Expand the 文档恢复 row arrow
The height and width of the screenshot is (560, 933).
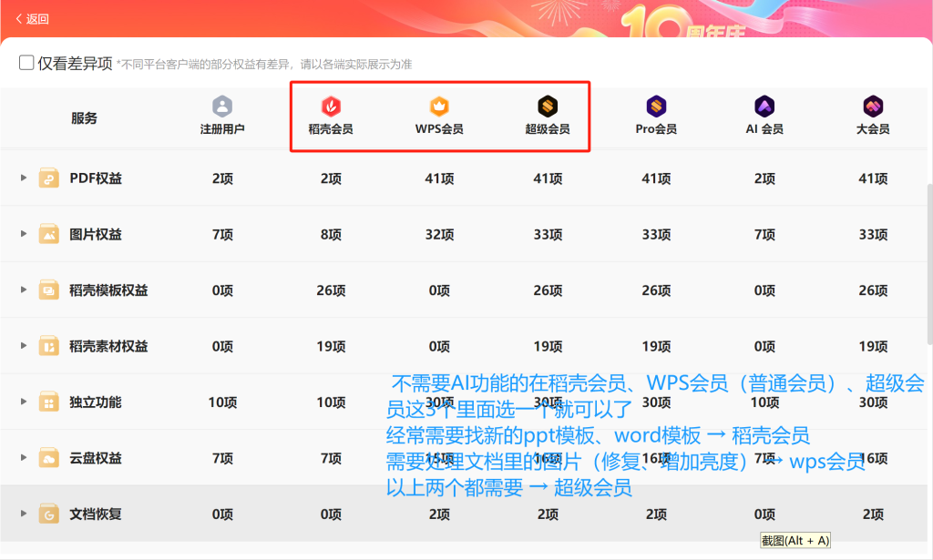coord(23,513)
